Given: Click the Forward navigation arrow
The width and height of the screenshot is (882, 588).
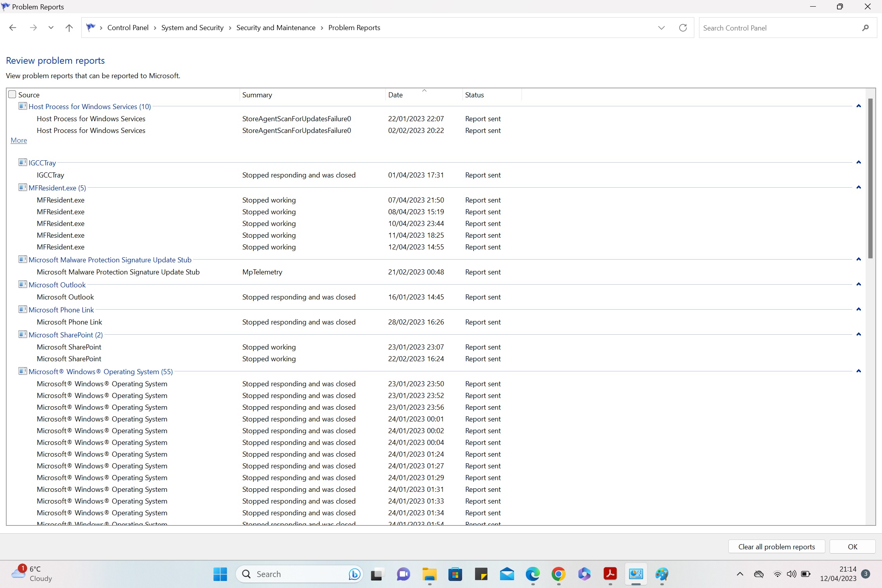Looking at the screenshot, I should click(x=33, y=28).
